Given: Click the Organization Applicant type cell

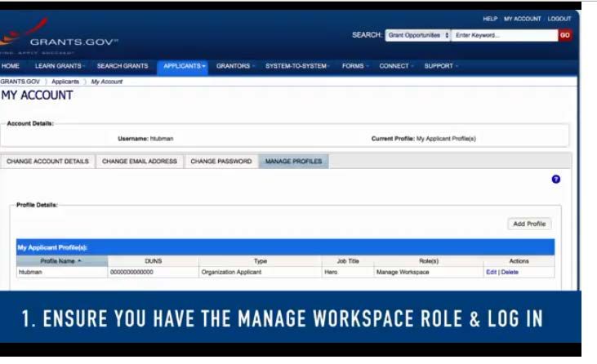Looking at the screenshot, I should 261,272.
